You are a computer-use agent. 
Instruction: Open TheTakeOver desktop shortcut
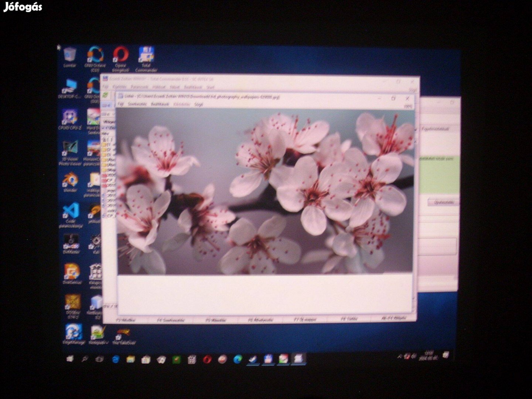click(124, 335)
